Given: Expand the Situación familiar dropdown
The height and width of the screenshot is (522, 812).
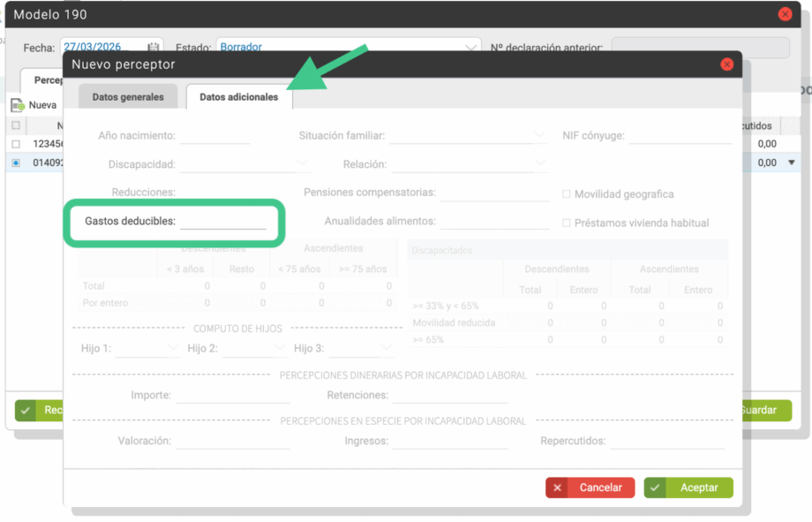Looking at the screenshot, I should pyautogui.click(x=539, y=136).
